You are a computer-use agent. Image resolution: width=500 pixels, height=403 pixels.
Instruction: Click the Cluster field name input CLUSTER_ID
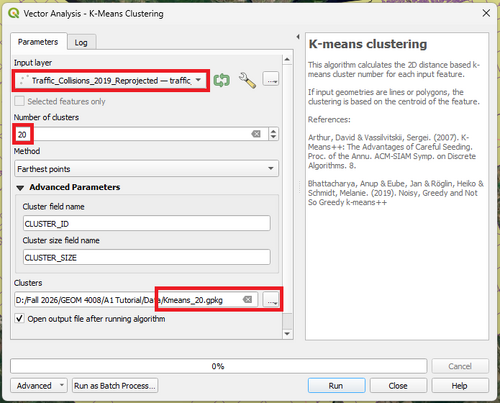point(147,223)
